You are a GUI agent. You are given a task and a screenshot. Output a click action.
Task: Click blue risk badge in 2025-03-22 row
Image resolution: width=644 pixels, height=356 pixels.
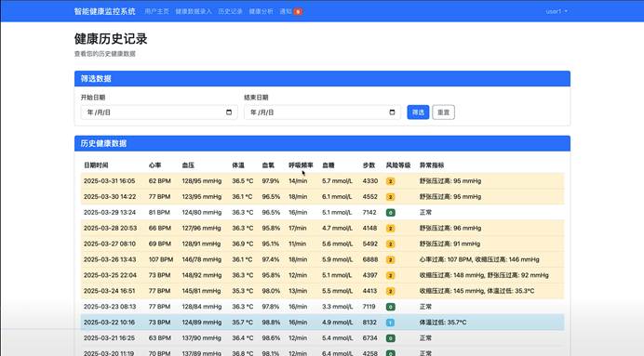pos(390,323)
